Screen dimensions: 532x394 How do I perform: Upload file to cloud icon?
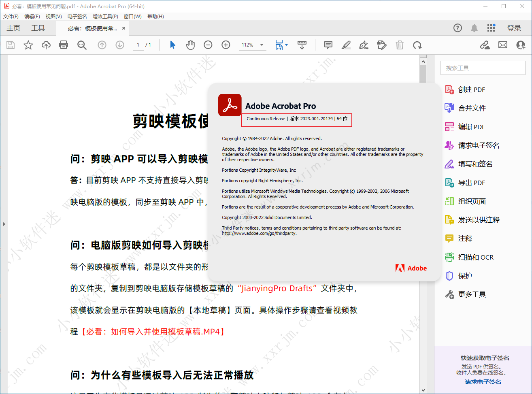[x=46, y=45]
